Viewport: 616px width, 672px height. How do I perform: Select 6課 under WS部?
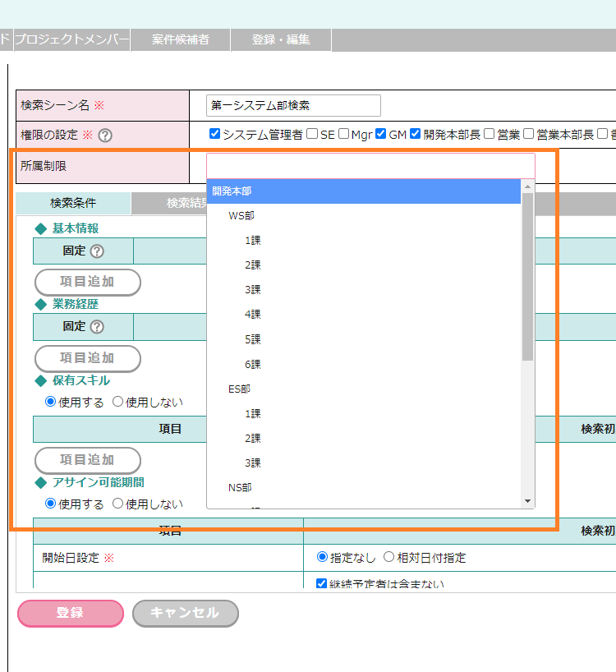252,364
